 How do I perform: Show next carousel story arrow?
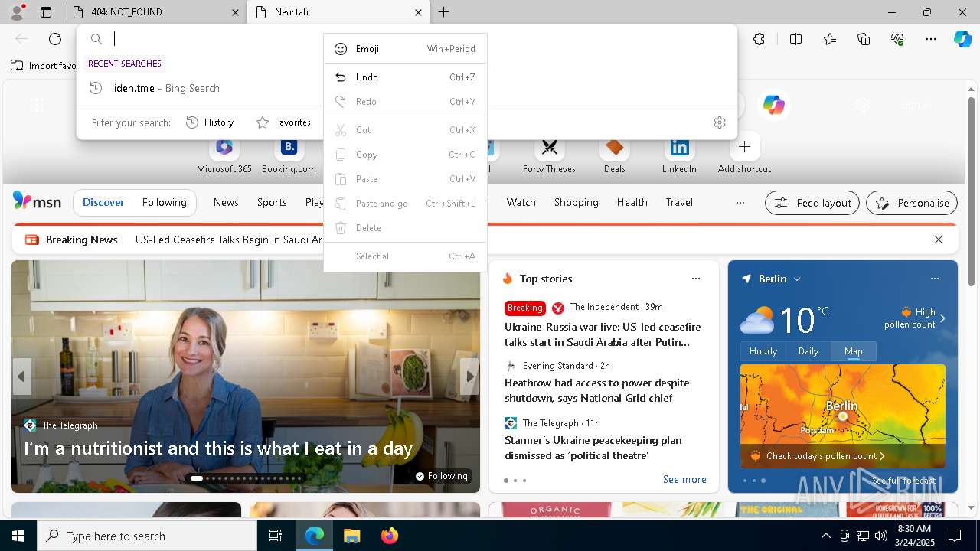[470, 377]
